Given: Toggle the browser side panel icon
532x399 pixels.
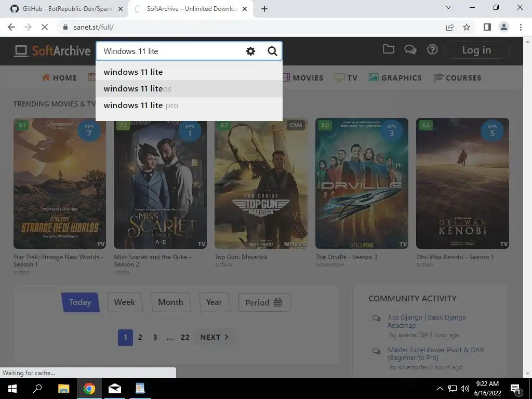Looking at the screenshot, I should tap(487, 27).
